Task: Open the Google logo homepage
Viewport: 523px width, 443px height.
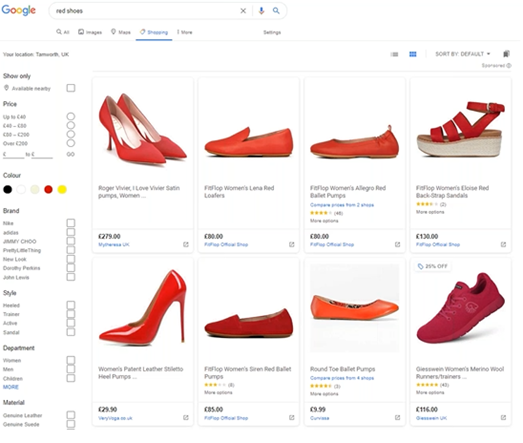Action: coord(19,10)
